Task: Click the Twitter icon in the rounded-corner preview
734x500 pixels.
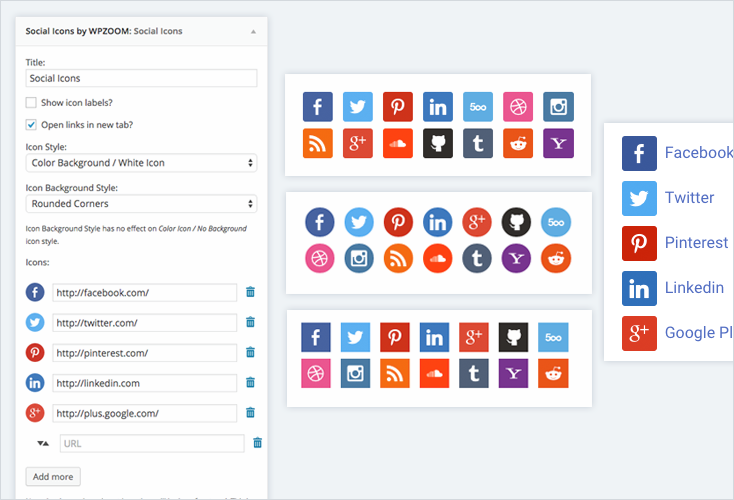Action: pos(358,107)
